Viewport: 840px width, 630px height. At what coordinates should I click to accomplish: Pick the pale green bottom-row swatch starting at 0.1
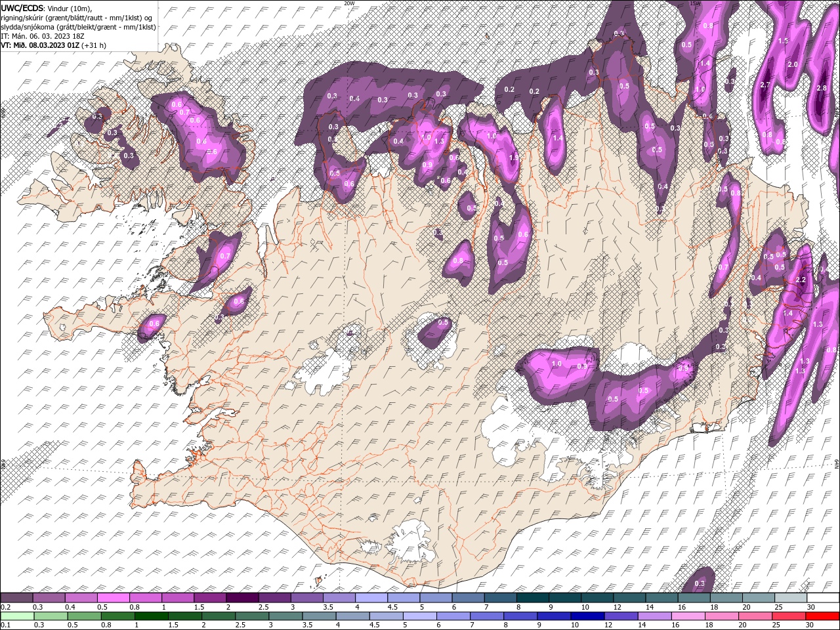click(x=16, y=616)
